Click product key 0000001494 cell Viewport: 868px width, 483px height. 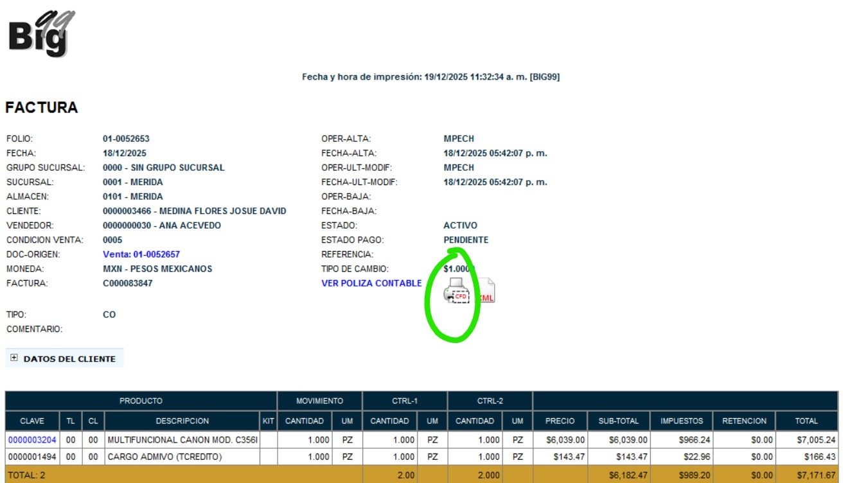32,457
